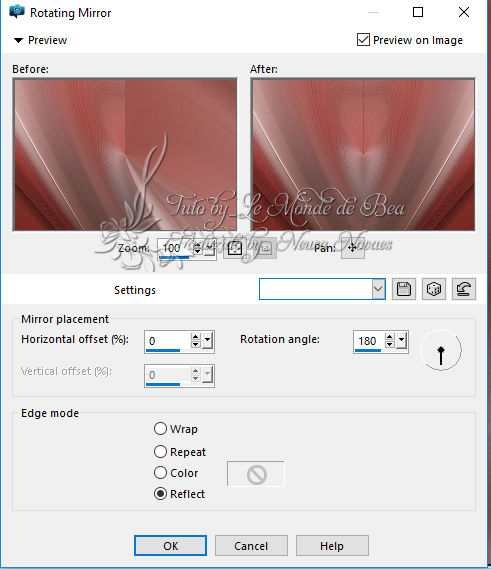Click the Help button

[332, 545]
